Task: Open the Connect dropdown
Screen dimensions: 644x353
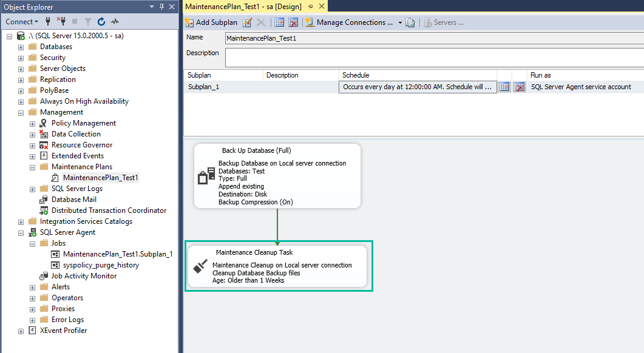Action: click(22, 21)
